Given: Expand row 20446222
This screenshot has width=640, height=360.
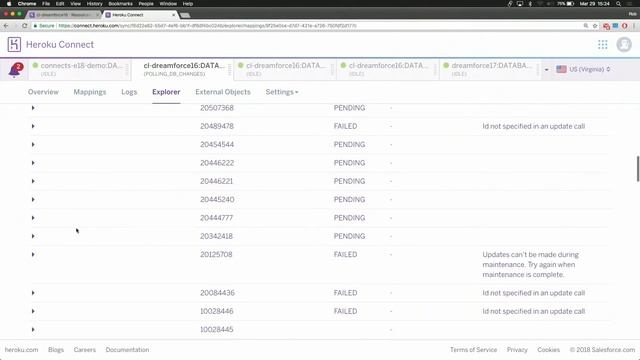Looking at the screenshot, I should tap(33, 163).
